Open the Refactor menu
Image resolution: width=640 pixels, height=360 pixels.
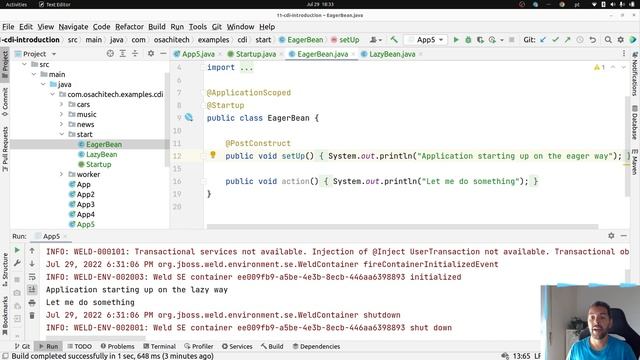[x=129, y=27]
